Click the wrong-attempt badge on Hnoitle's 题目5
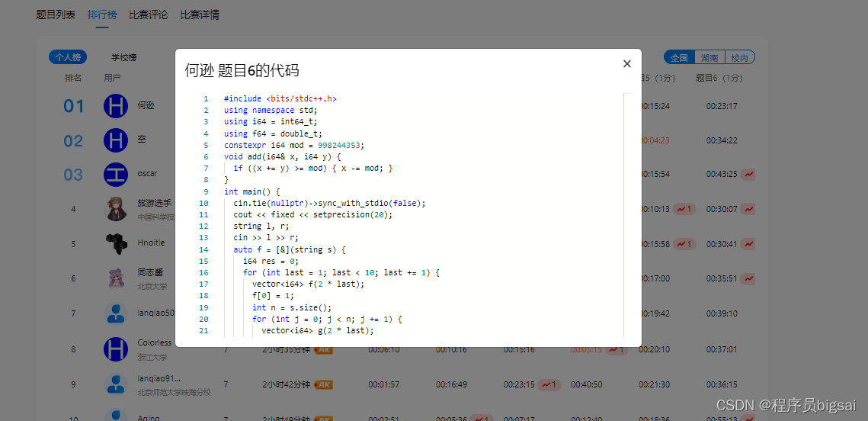This screenshot has width=868, height=421. tap(684, 244)
